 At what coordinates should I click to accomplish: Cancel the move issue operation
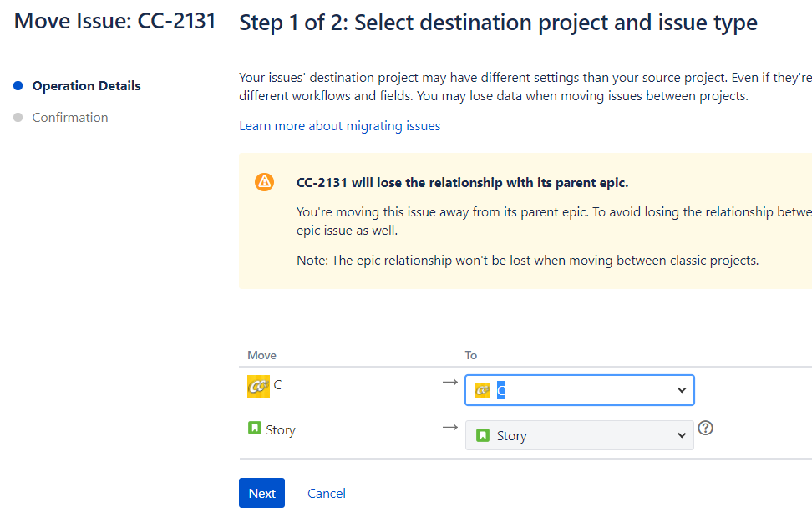pyautogui.click(x=327, y=493)
